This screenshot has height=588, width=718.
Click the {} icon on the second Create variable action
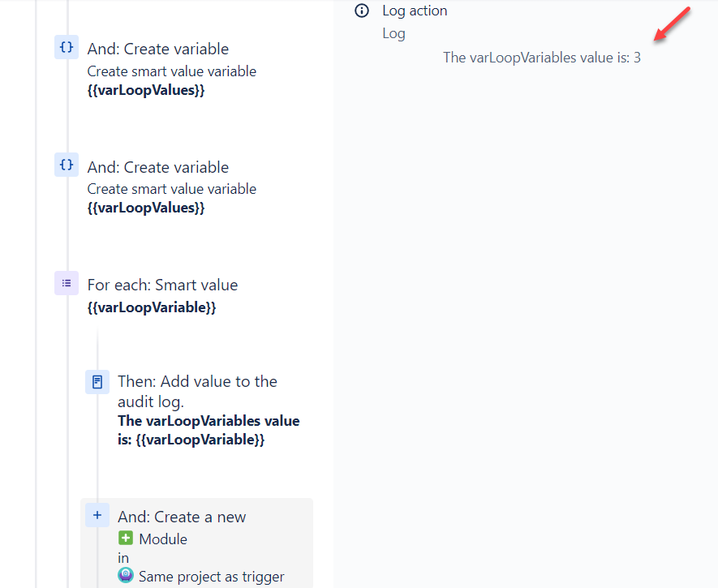[67, 165]
